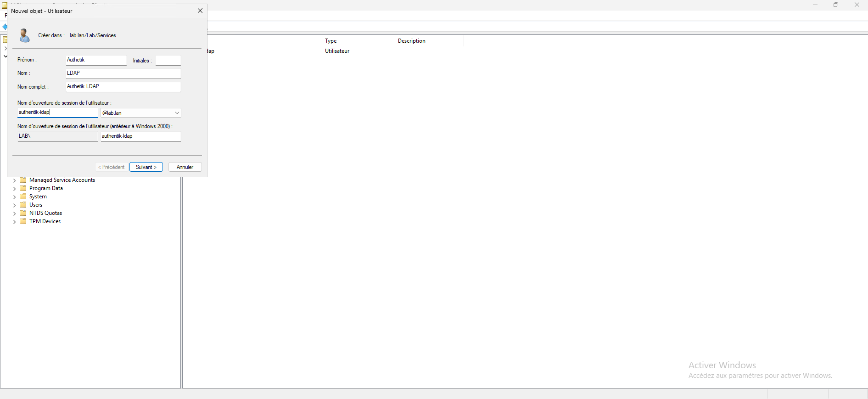Click the Description column header
Image resolution: width=868 pixels, height=399 pixels.
coord(412,41)
